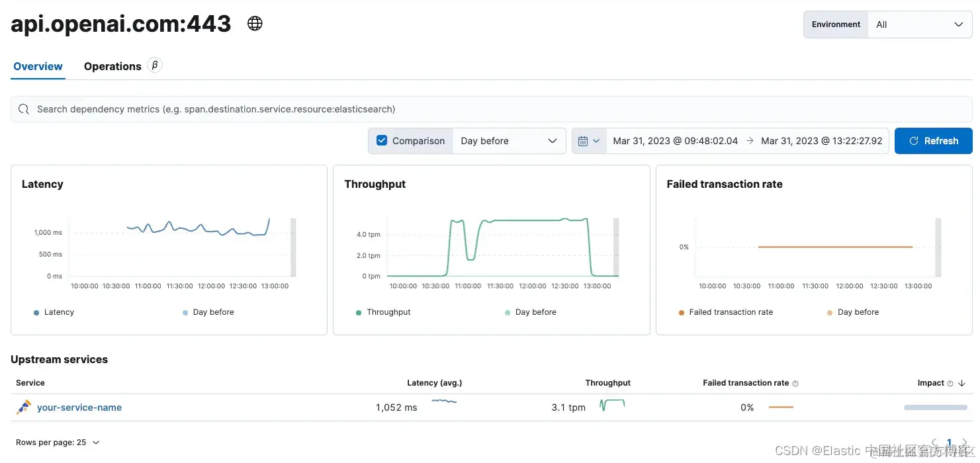Viewport: 980px width, 463px height.
Task: Click the beta badge next to Operations
Action: point(155,65)
